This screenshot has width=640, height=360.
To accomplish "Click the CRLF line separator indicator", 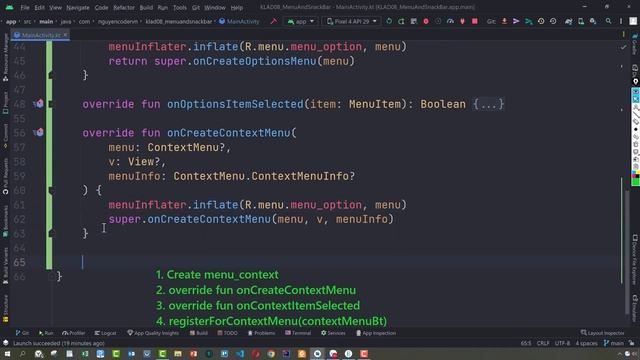I will click(543, 343).
